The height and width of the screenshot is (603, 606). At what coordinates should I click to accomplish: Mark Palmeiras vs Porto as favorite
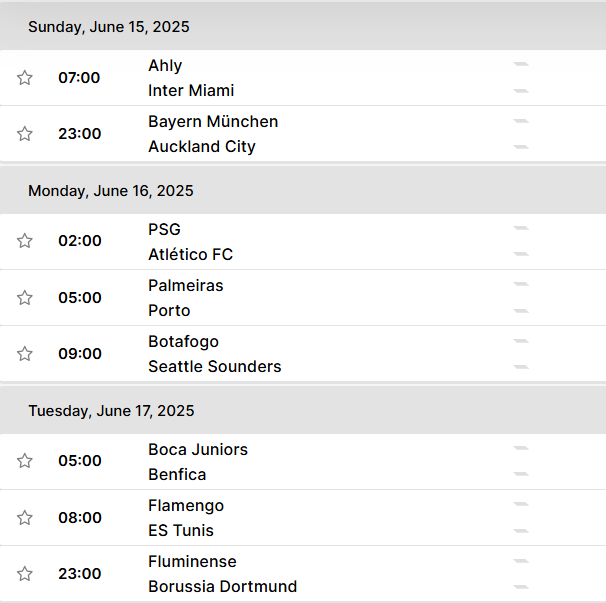25,298
